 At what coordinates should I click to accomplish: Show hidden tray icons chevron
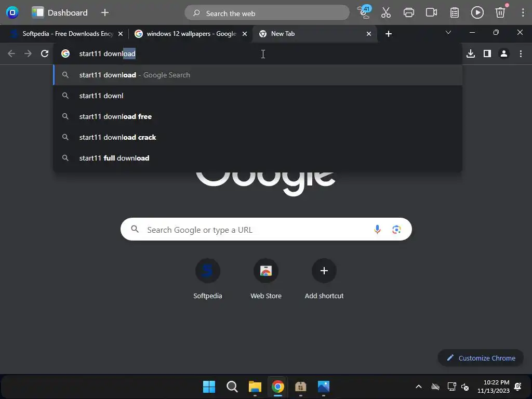[419, 387]
